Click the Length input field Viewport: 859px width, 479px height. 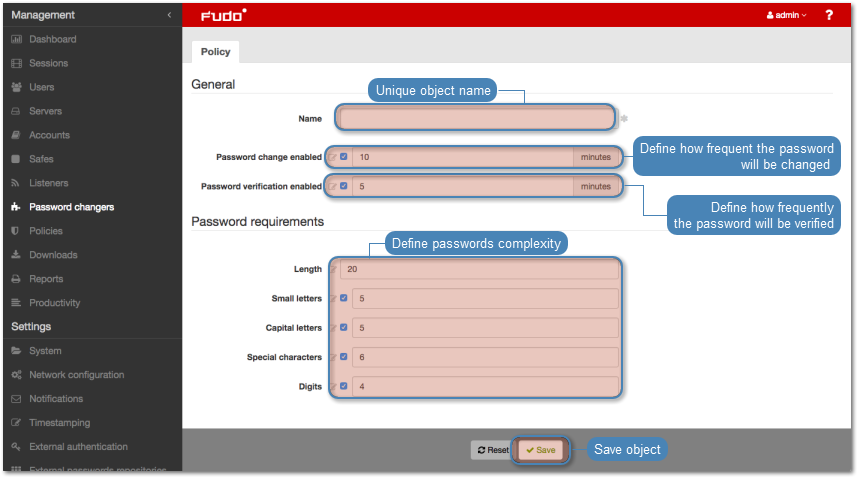coord(480,269)
